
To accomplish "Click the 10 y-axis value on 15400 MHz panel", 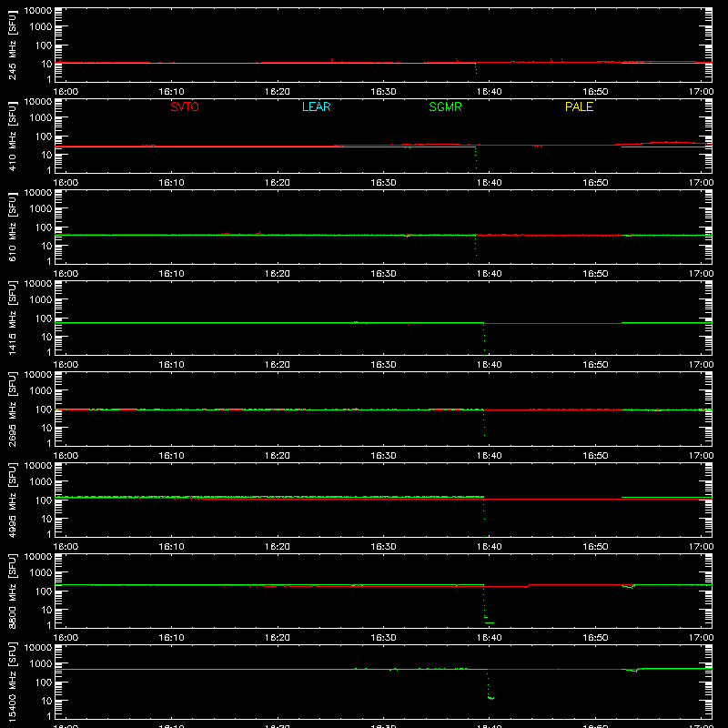I will 46,701.
